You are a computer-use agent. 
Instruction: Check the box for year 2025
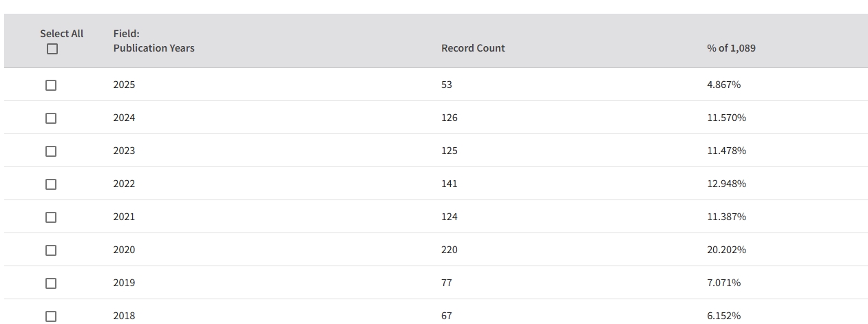[x=51, y=85]
